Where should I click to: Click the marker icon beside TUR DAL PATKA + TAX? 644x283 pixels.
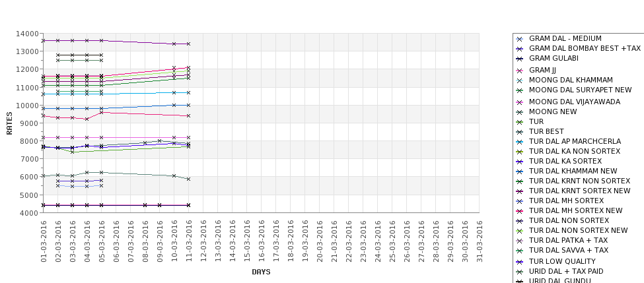point(520,241)
